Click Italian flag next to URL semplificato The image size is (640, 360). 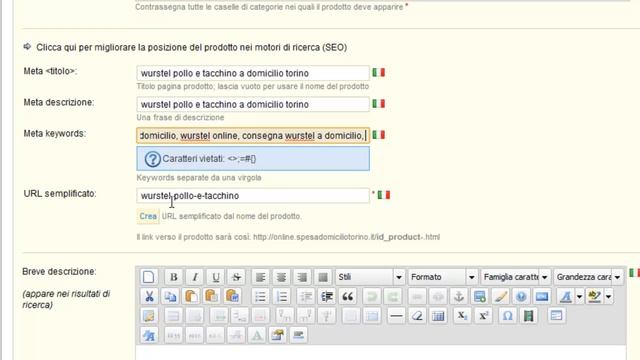pyautogui.click(x=384, y=195)
